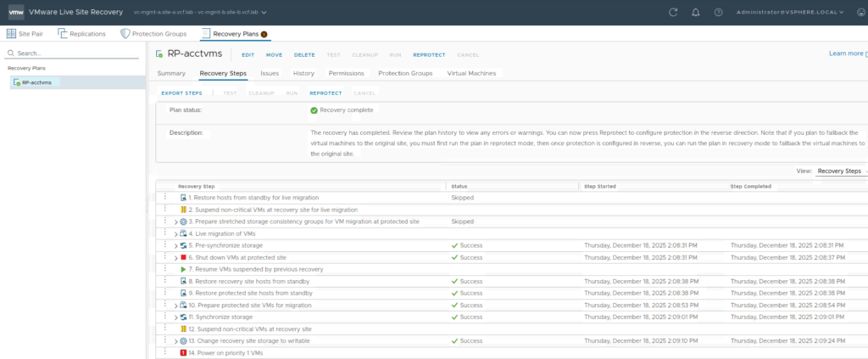Click the refresh icon in top bar
Image resolution: width=868 pixels, height=359 pixels.
(673, 13)
